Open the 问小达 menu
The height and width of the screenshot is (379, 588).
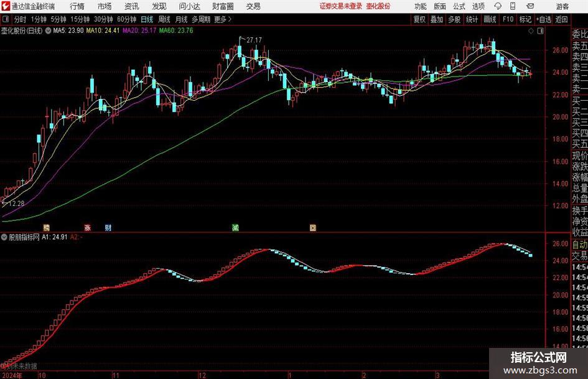point(189,6)
